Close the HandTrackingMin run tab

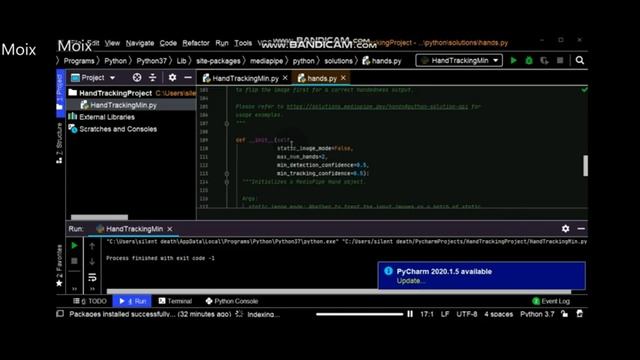(170, 229)
